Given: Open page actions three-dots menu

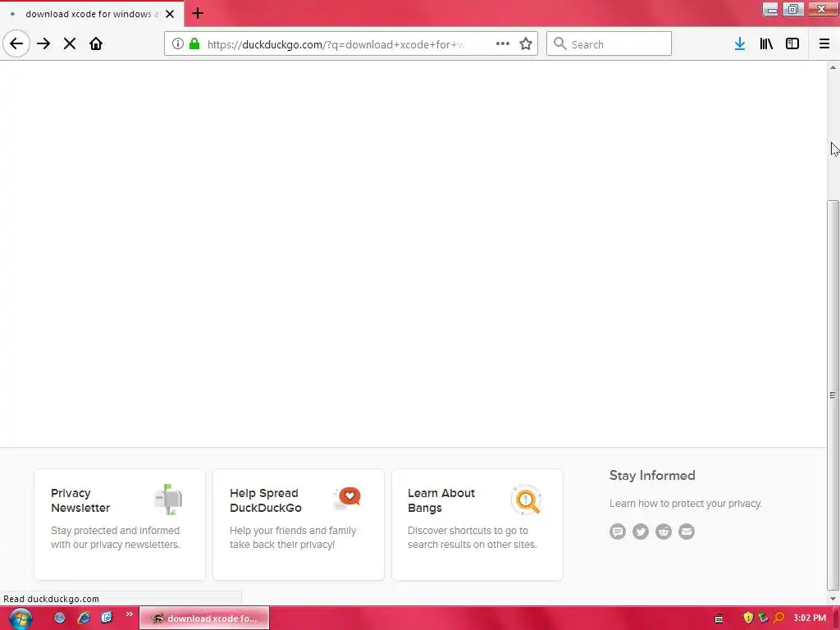Looking at the screenshot, I should (503, 44).
